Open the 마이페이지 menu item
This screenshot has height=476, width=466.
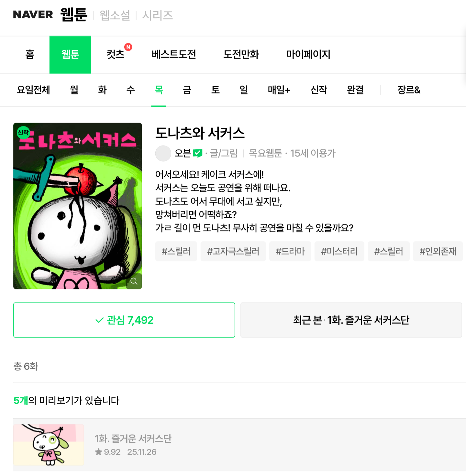click(x=308, y=54)
